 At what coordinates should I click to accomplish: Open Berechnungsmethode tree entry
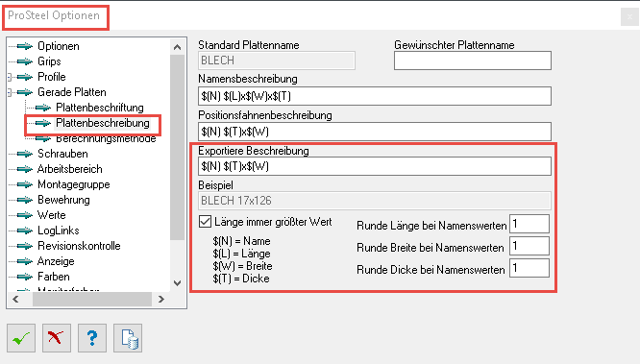pyautogui.click(x=106, y=138)
